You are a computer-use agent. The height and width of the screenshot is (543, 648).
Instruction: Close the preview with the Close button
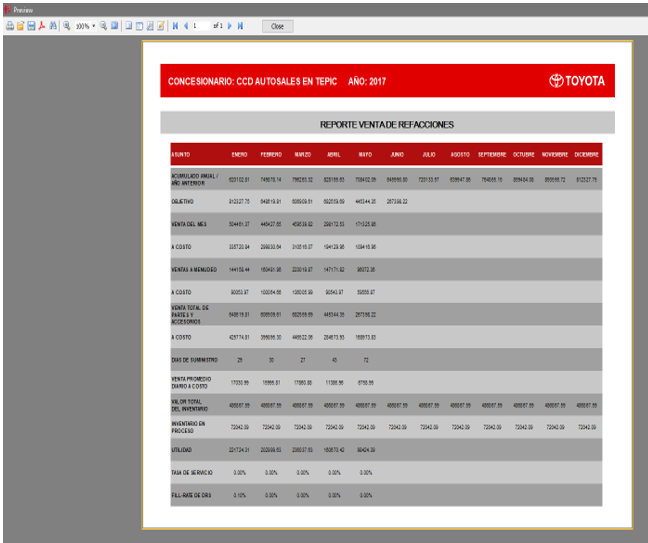[x=278, y=26]
